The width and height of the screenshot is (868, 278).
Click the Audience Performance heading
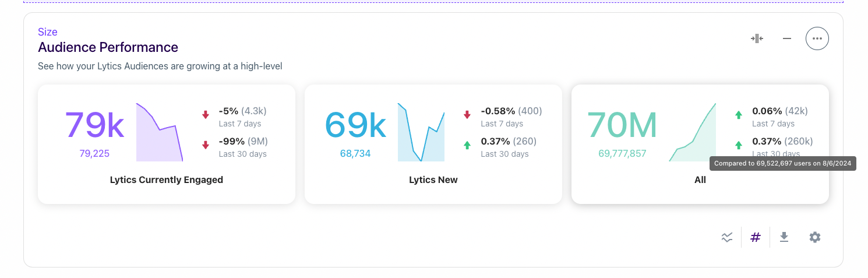pos(108,47)
